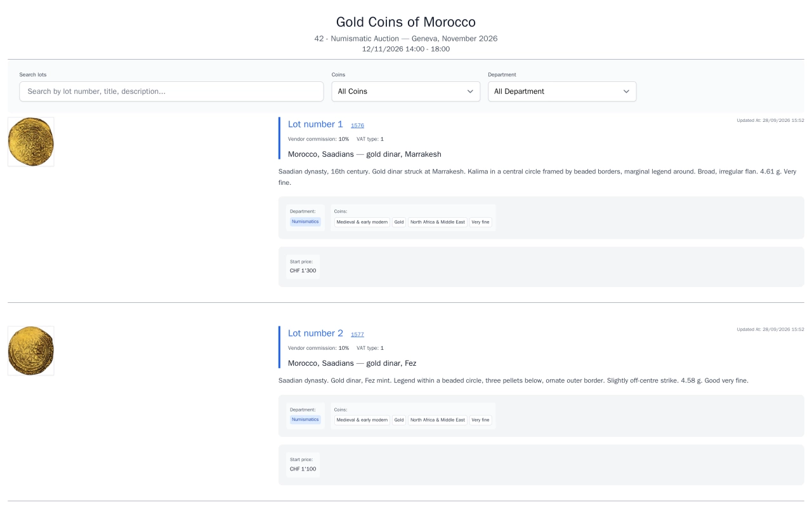
Task: Expand the All Department dropdown
Action: click(x=562, y=91)
